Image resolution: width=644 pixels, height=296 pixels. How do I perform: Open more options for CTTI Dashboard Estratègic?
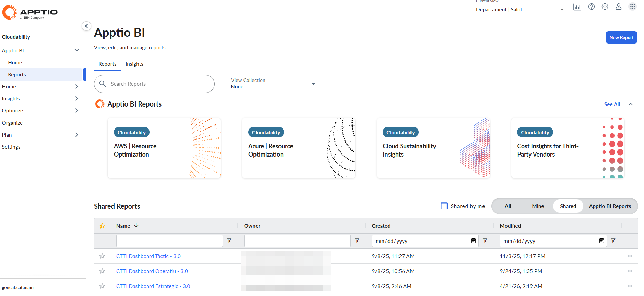(x=630, y=286)
